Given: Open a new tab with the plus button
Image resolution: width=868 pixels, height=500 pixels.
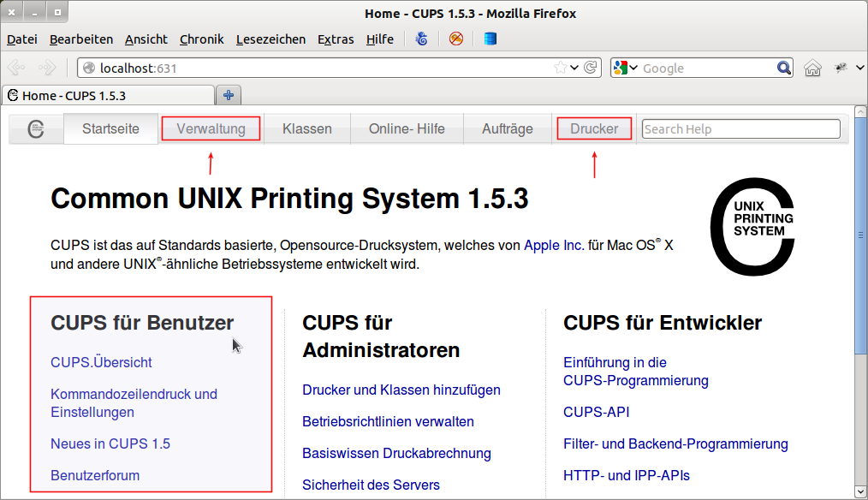Looking at the screenshot, I should 229,95.
